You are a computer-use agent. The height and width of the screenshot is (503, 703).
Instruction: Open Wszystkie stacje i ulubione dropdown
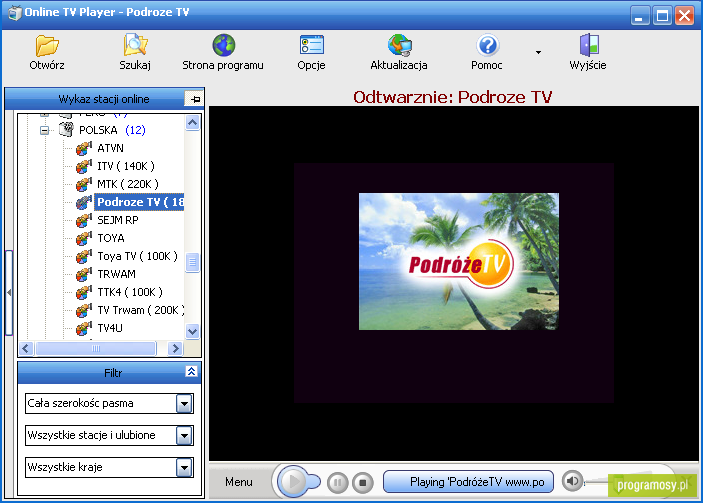tap(184, 435)
